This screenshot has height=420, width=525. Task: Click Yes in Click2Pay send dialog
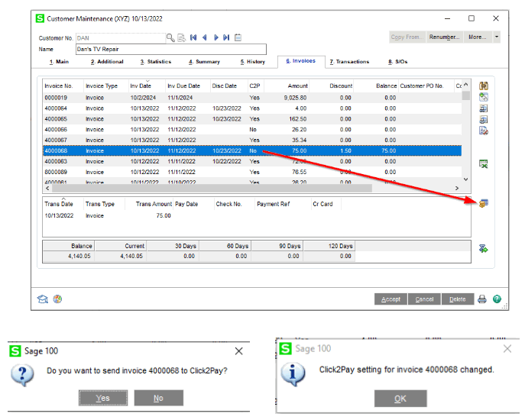point(103,398)
